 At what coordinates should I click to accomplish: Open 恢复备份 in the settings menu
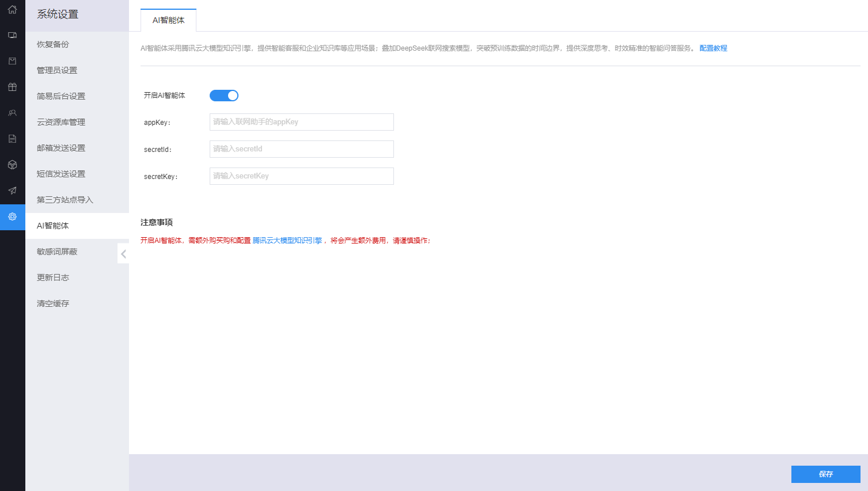click(x=77, y=44)
